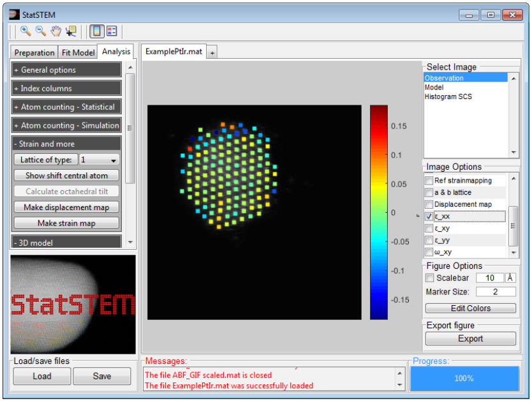The image size is (532, 401).
Task: Switch to the Fit Model tab
Action: (x=78, y=52)
